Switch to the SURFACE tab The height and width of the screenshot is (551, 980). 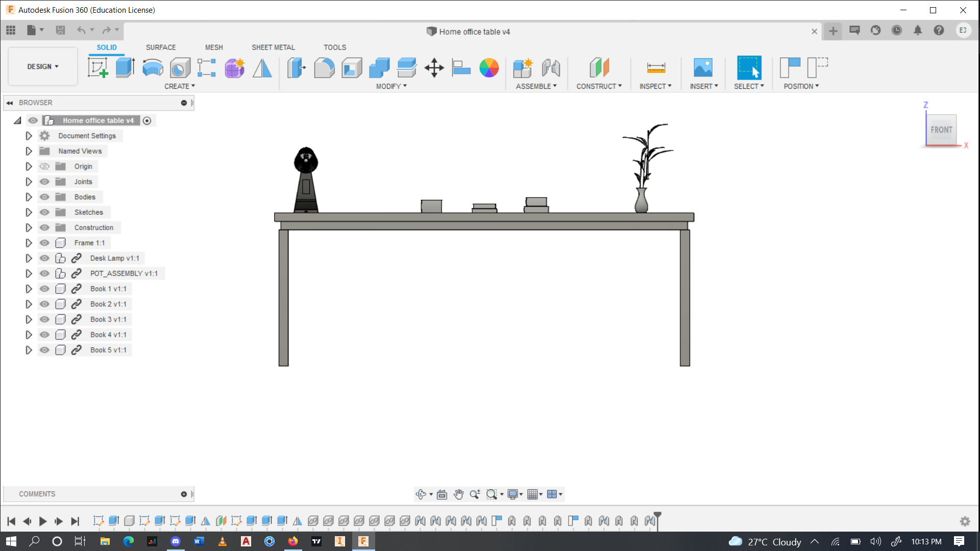(x=160, y=47)
